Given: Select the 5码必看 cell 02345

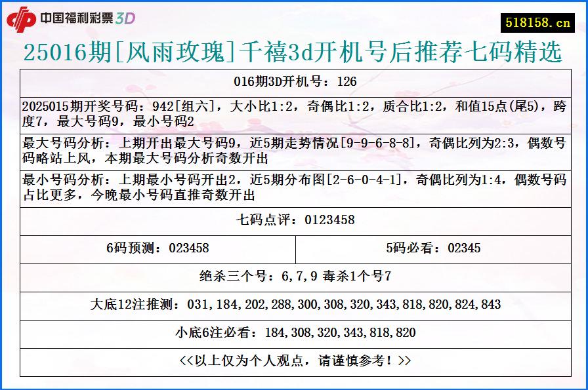Looking at the screenshot, I should click(x=438, y=248).
